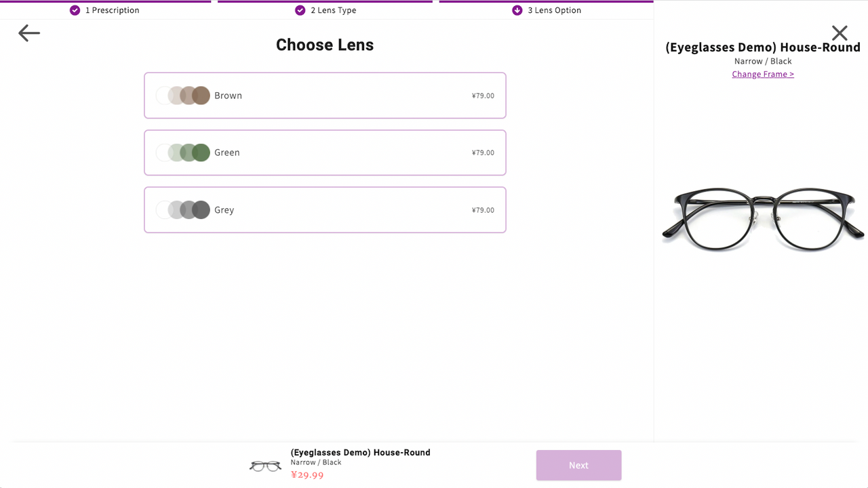Click the checkmark icon beside 1 Prescription

click(x=75, y=10)
